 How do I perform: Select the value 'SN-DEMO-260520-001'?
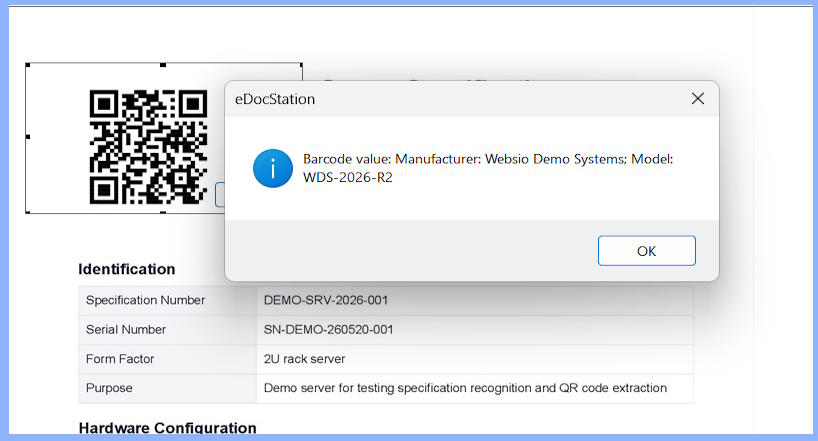[329, 329]
